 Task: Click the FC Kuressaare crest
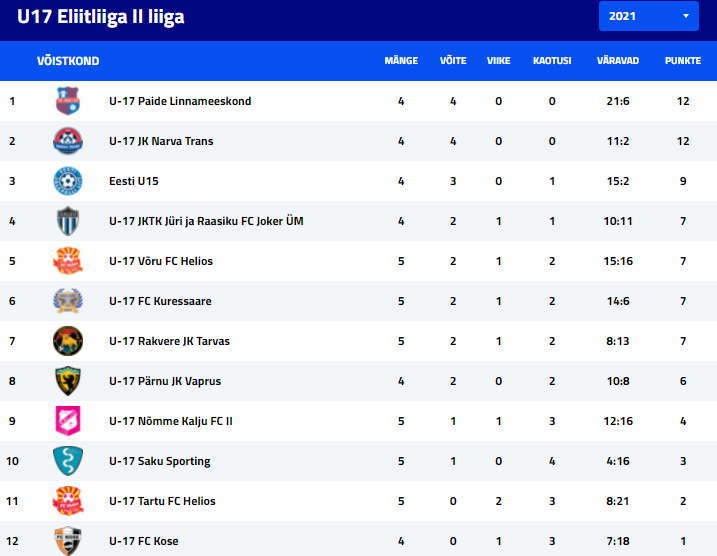tap(68, 301)
